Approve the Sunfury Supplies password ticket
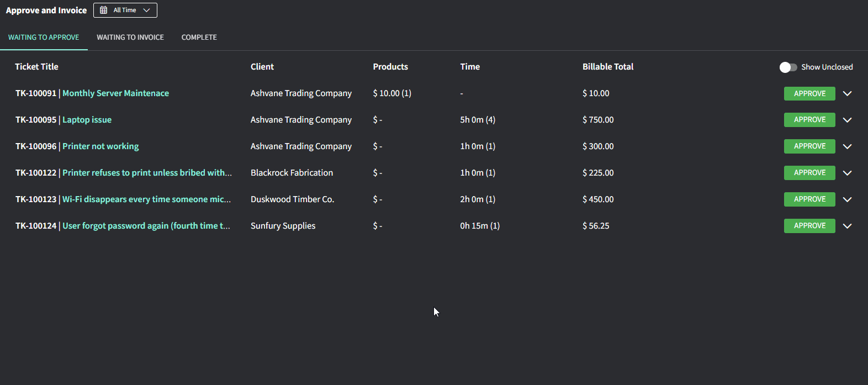This screenshot has height=385, width=868. coord(809,226)
